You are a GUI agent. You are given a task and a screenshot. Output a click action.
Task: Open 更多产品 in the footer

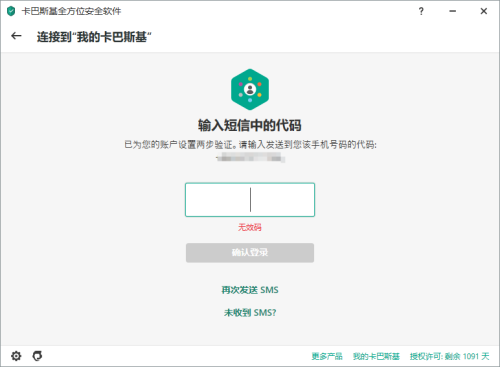click(327, 356)
